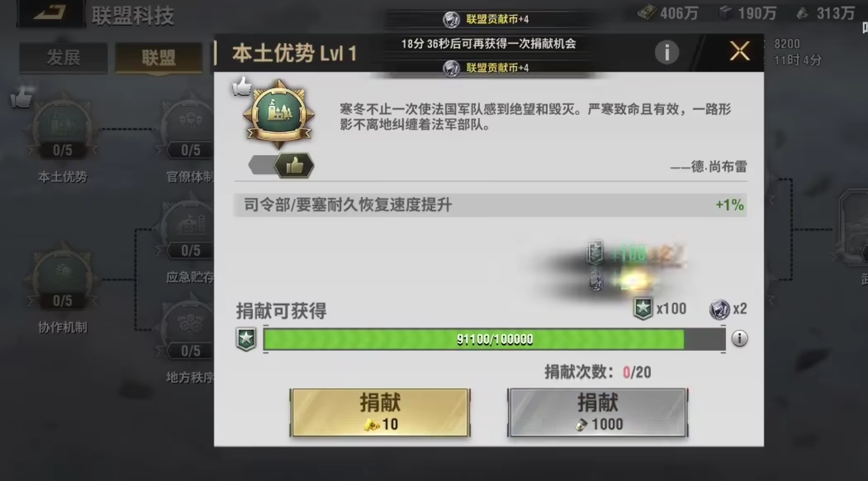The width and height of the screenshot is (868, 481).
Task: Click the back arrow icon top-left
Action: [50, 13]
